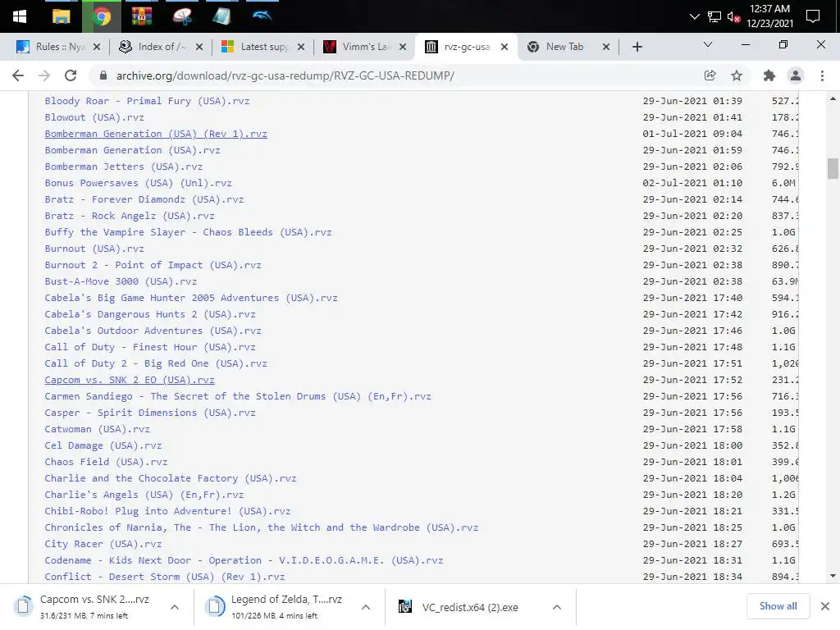840x630 pixels.
Task: Close the rvz-gc-usa tab
Action: click(504, 47)
